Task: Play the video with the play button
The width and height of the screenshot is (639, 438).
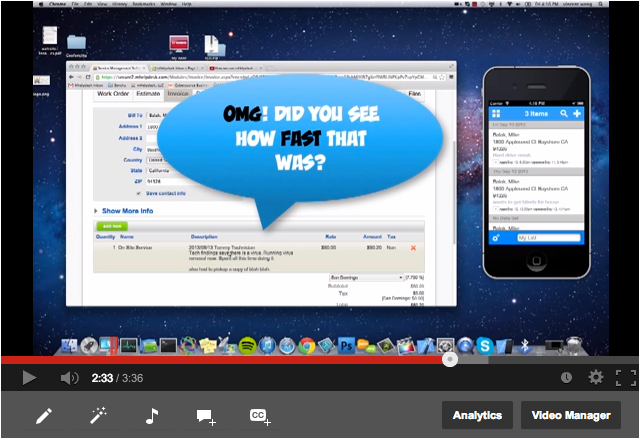Action: 29,378
